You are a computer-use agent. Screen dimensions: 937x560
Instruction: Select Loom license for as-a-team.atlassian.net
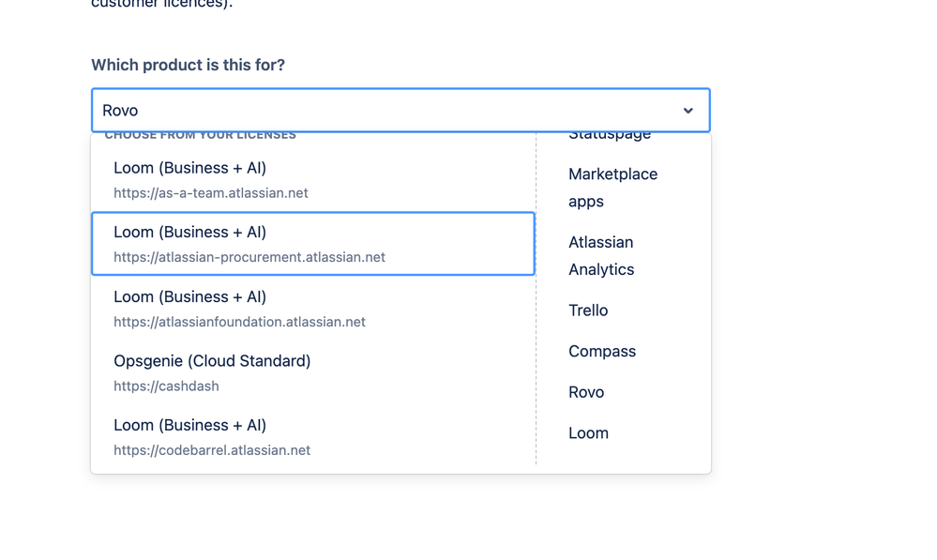click(x=313, y=180)
